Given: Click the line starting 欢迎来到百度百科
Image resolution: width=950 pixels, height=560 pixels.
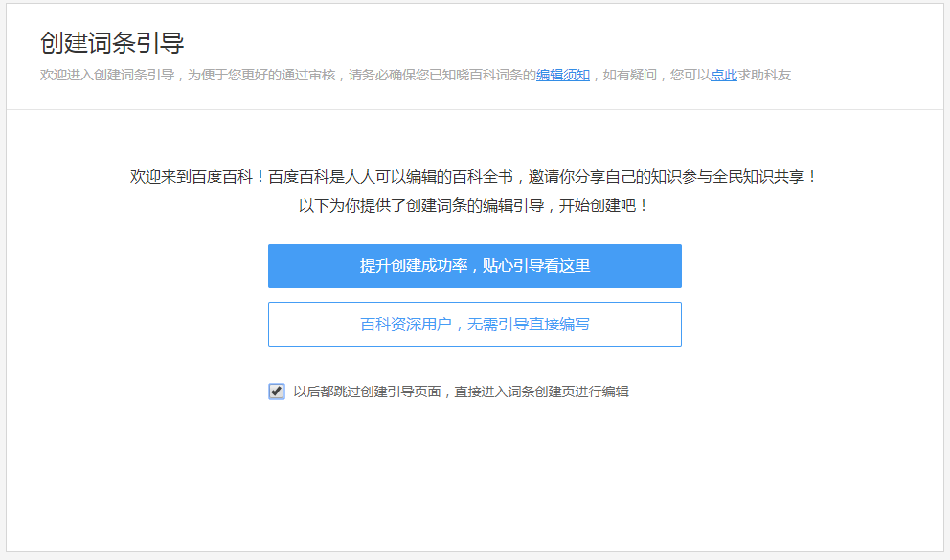Looking at the screenshot, I should [x=474, y=177].
